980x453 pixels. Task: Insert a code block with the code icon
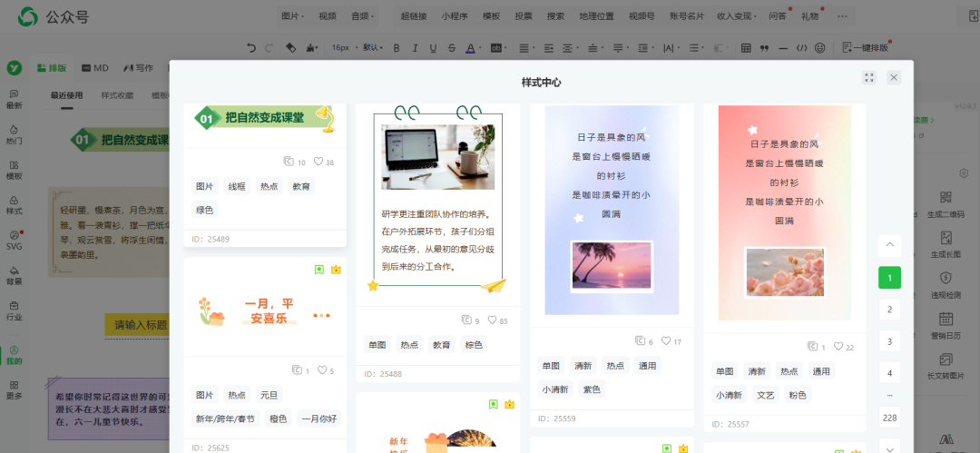pyautogui.click(x=801, y=47)
